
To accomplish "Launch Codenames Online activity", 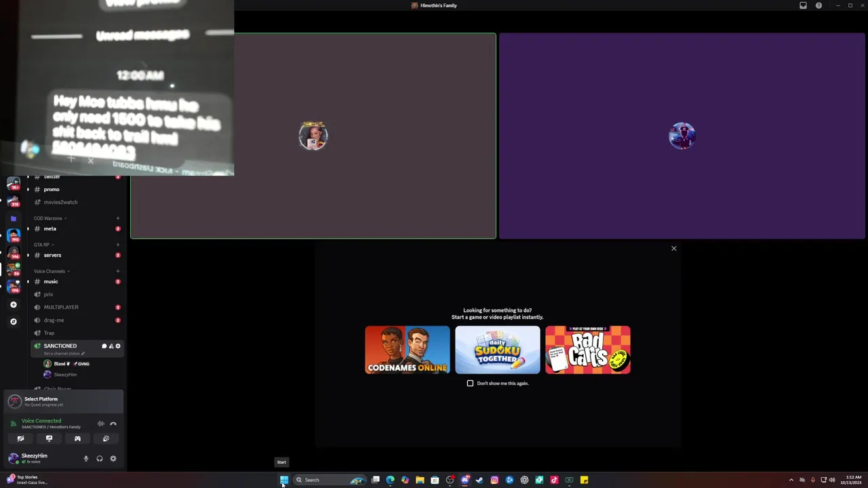I will [408, 350].
